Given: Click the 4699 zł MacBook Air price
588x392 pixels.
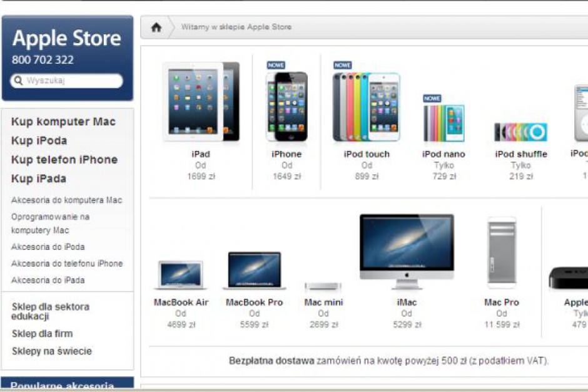Looking at the screenshot, I should [x=181, y=325].
